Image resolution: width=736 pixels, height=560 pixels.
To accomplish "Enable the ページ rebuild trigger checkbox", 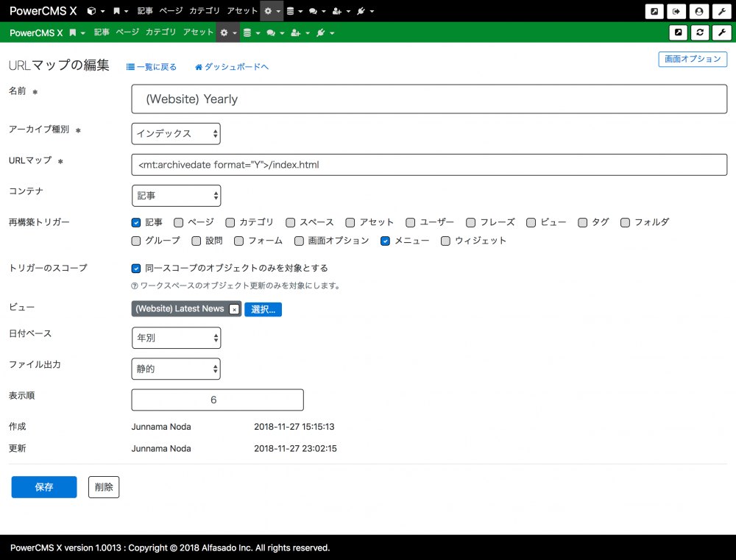I will 177,221.
